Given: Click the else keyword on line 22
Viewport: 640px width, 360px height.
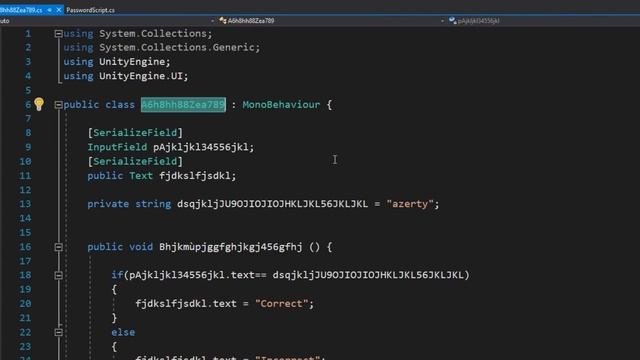Looking at the screenshot, I should tap(123, 332).
